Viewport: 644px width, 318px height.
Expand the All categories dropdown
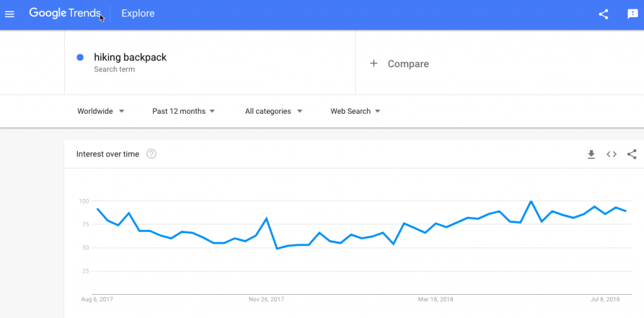pyautogui.click(x=274, y=111)
